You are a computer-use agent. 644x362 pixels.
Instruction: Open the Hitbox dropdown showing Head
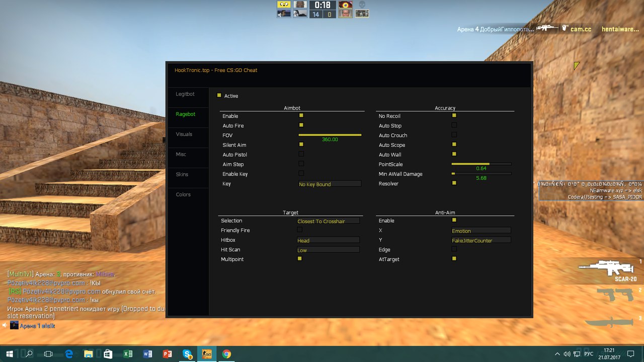(328, 240)
